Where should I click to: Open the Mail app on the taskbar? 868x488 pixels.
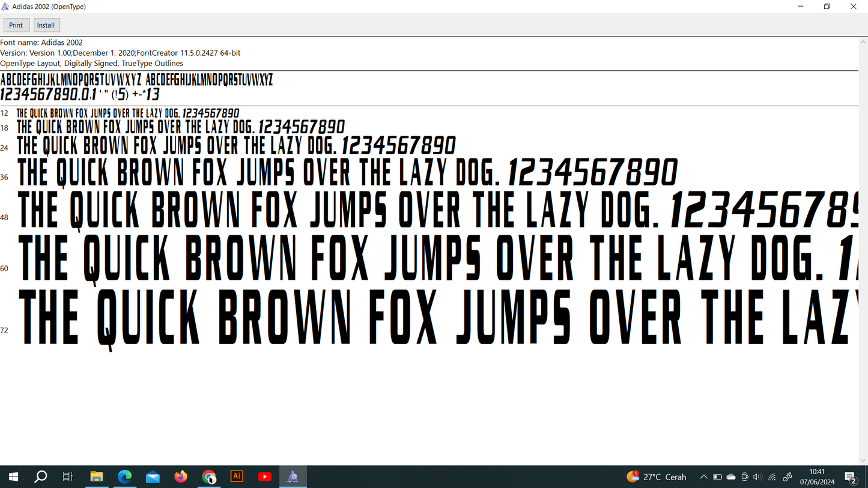tap(153, 477)
